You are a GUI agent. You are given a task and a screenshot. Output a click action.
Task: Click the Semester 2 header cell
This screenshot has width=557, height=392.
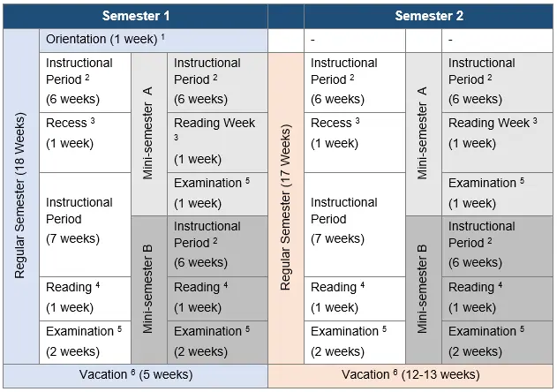(428, 16)
